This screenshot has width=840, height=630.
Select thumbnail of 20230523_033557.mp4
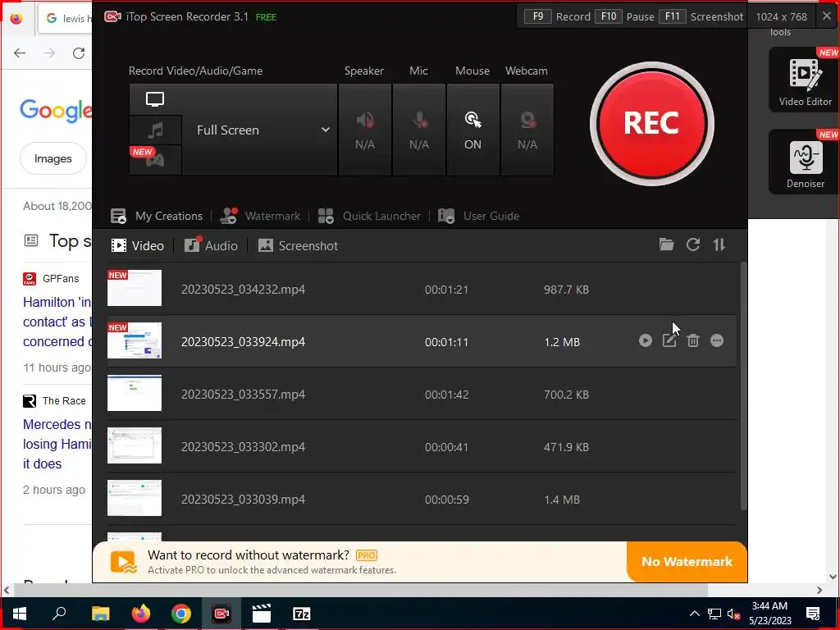[x=135, y=393]
